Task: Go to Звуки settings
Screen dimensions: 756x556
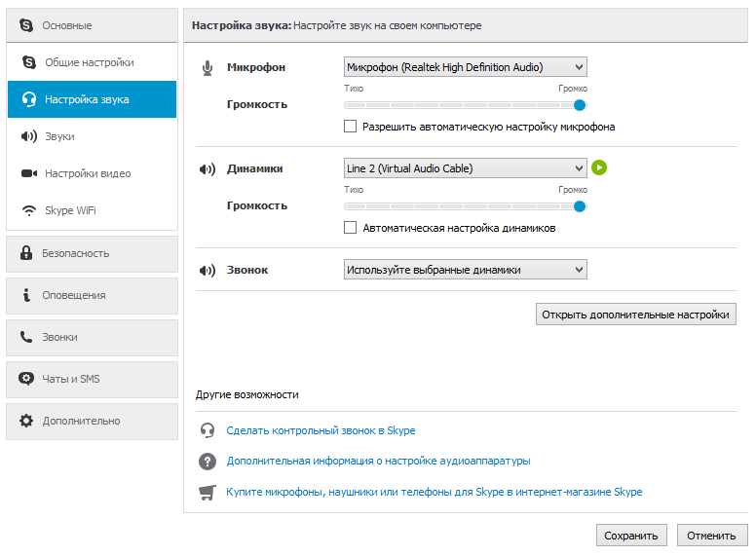Action: point(93,136)
